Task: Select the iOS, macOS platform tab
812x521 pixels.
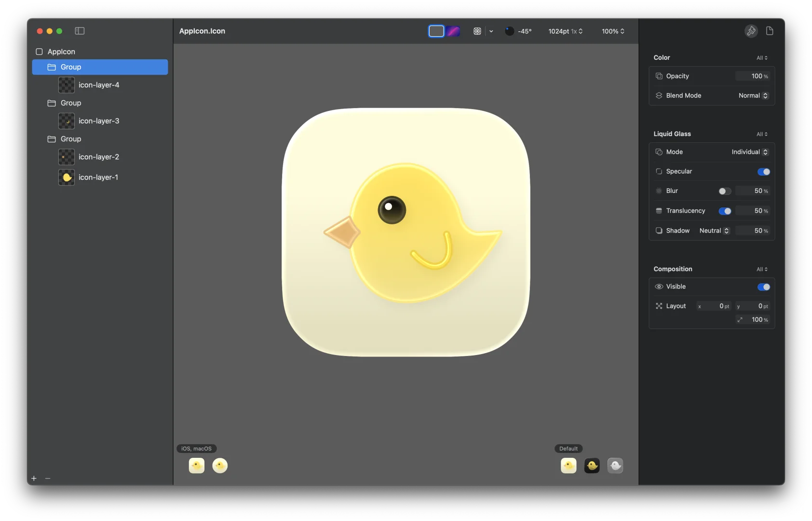Action: point(196,448)
